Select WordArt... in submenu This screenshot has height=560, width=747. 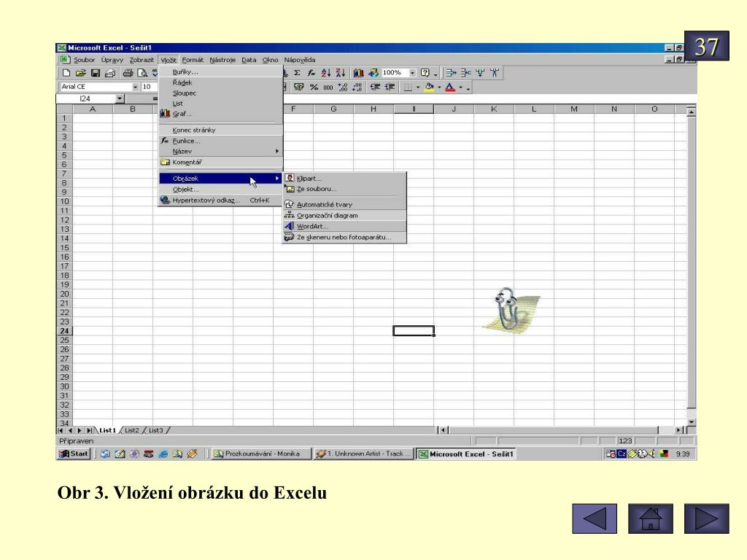344,227
